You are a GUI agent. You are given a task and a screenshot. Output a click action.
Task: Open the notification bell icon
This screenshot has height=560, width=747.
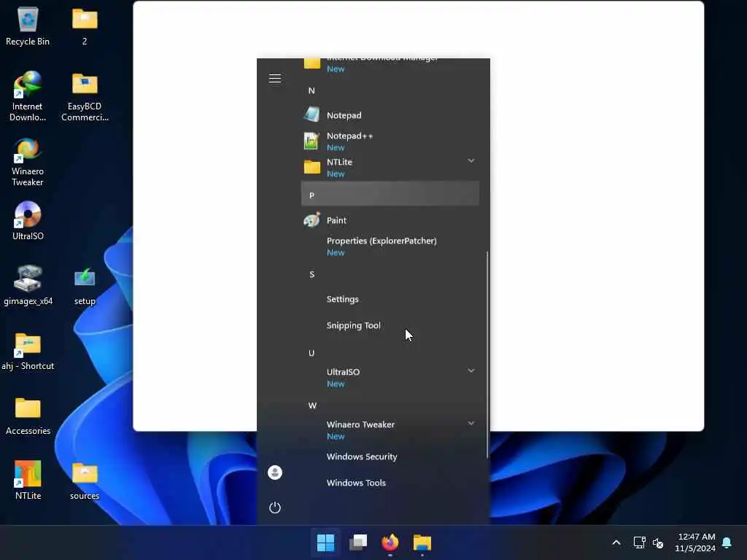727,542
